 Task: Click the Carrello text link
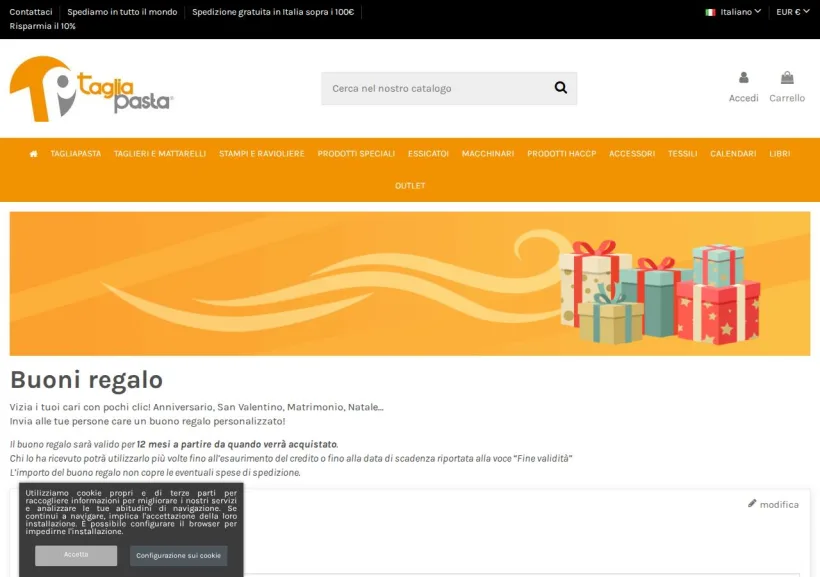(787, 98)
